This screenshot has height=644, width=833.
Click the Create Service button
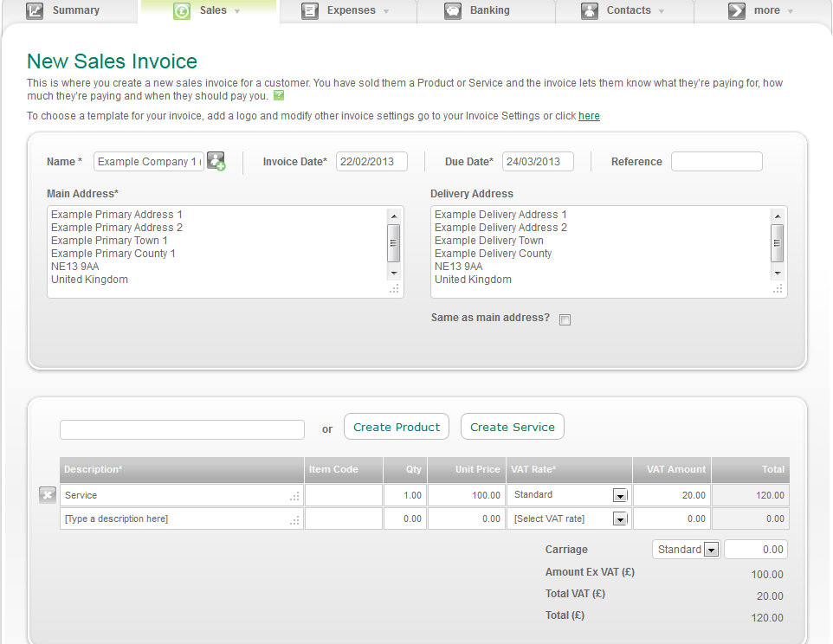(x=512, y=426)
